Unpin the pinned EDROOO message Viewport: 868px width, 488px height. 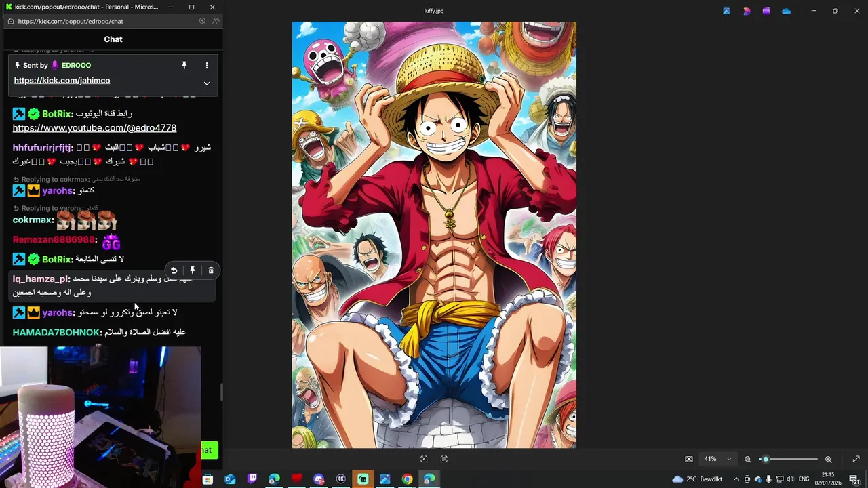click(x=184, y=65)
